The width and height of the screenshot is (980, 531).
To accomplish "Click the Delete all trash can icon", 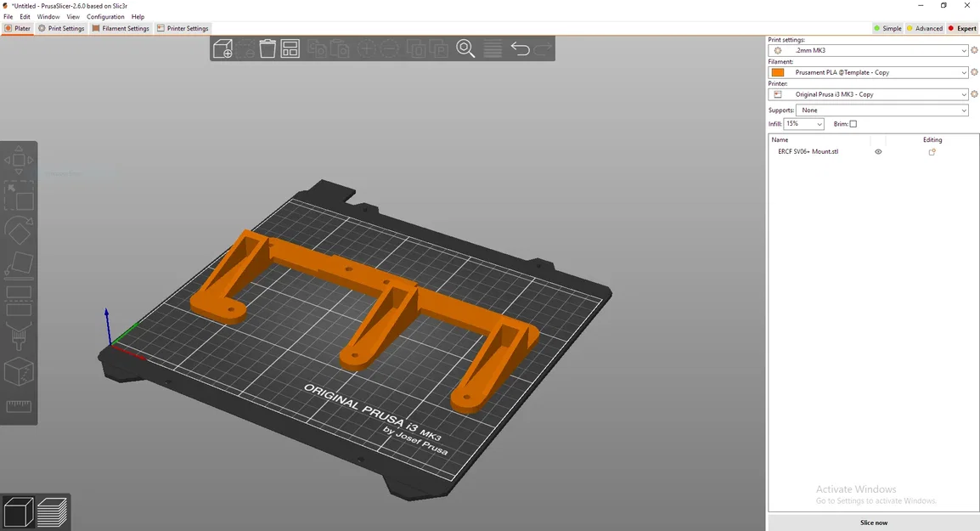I will pyautogui.click(x=268, y=48).
